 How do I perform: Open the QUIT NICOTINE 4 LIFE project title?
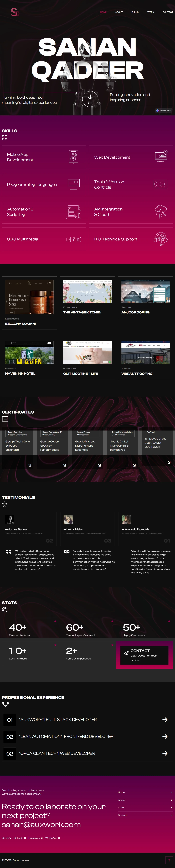click(81, 374)
